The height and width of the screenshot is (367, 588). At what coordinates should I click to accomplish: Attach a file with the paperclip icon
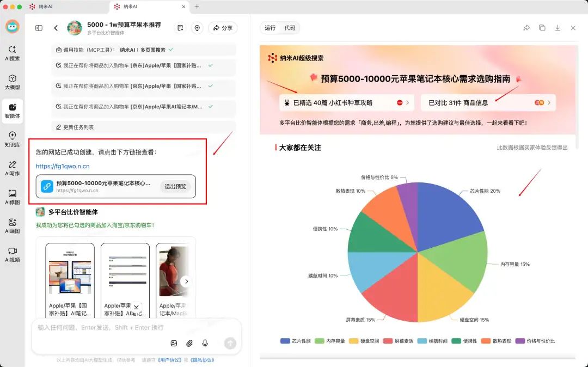point(189,343)
